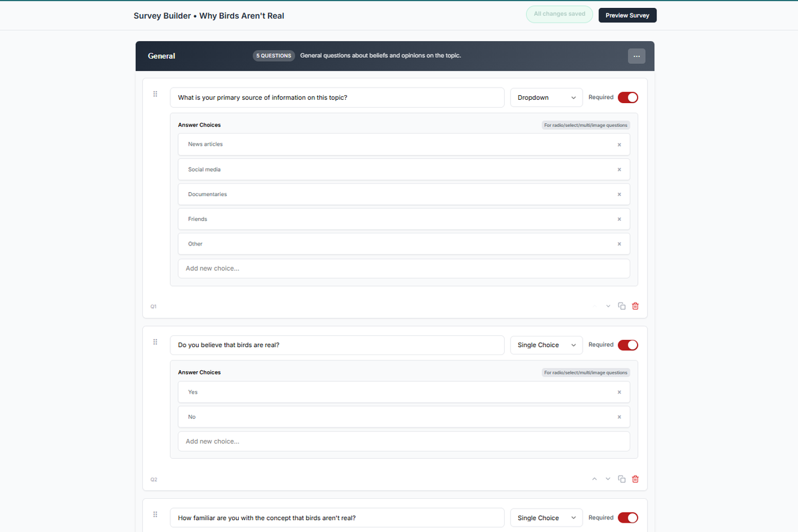798x532 pixels.
Task: Collapse question Q1 using its chevron
Action: (607, 306)
